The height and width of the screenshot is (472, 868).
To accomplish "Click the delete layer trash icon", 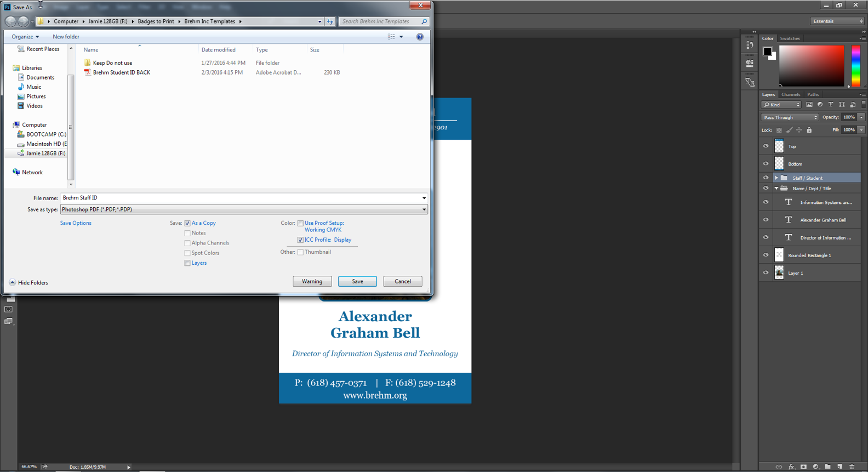I will (x=852, y=467).
